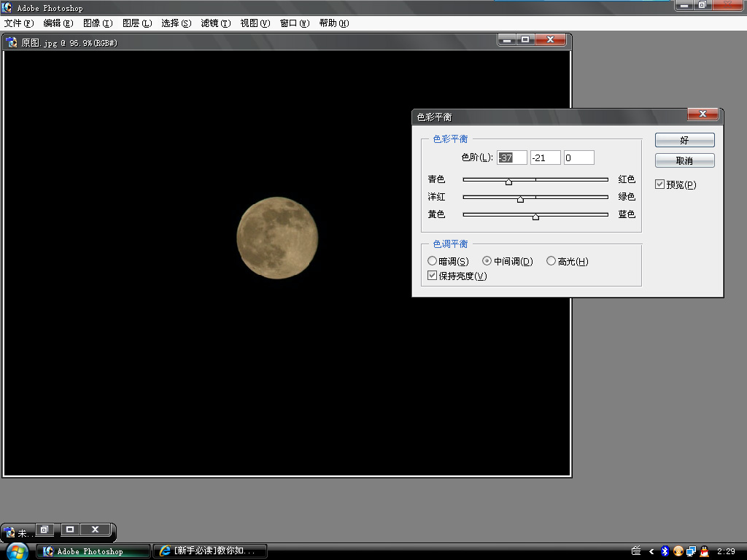Minimize the 原图.jpg document window
This screenshot has width=747, height=560.
pyautogui.click(x=507, y=39)
